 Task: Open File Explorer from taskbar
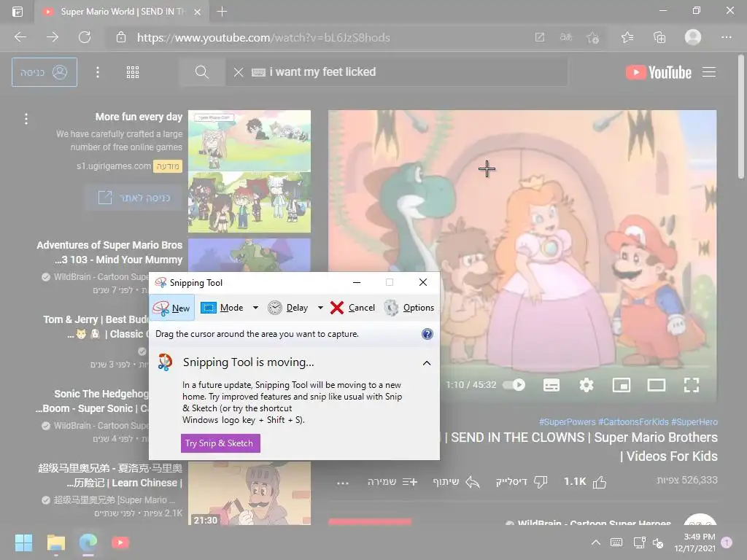(x=55, y=542)
